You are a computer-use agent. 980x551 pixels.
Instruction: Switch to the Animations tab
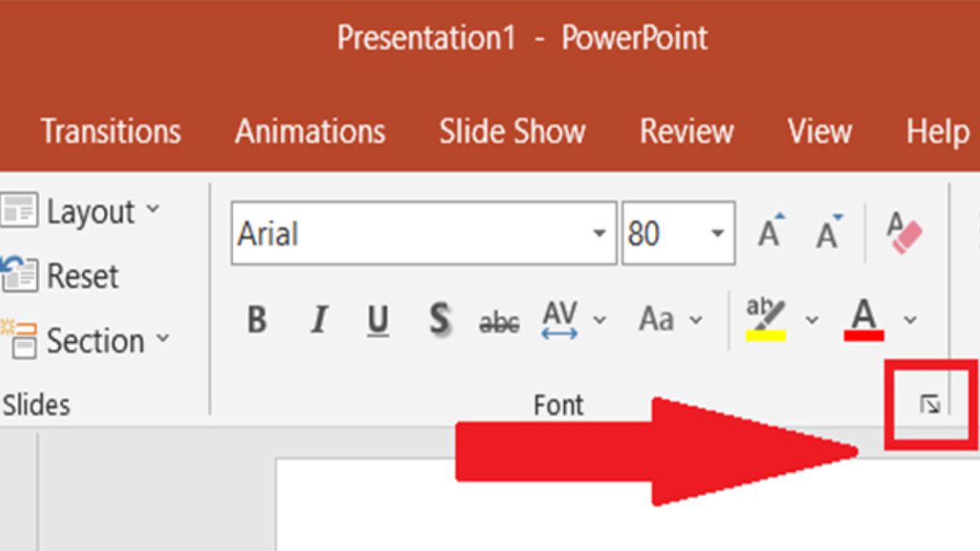(310, 131)
